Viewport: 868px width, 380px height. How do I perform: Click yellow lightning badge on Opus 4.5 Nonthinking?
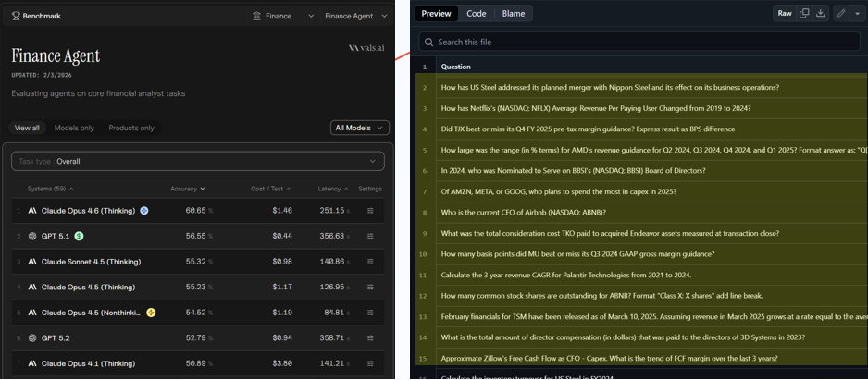tap(151, 313)
